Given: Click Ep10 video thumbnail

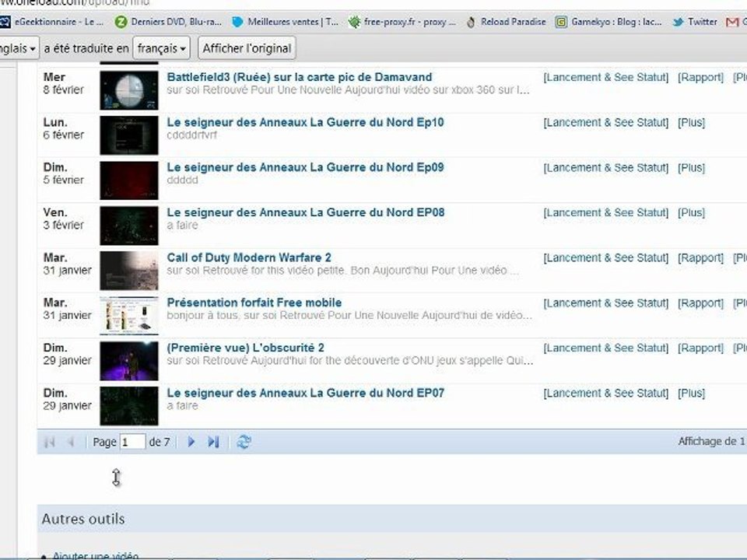Looking at the screenshot, I should (x=129, y=135).
